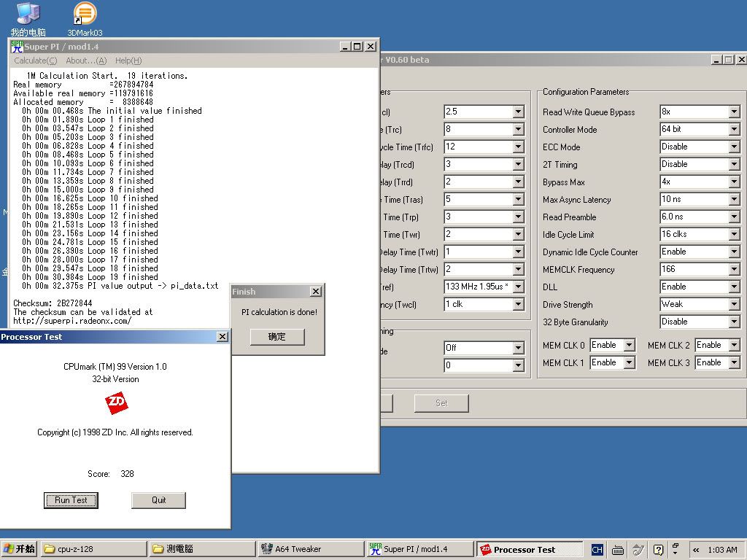747x560 pixels.
Task: Expand the Trc dropdown showing 8
Action: pyautogui.click(x=519, y=129)
